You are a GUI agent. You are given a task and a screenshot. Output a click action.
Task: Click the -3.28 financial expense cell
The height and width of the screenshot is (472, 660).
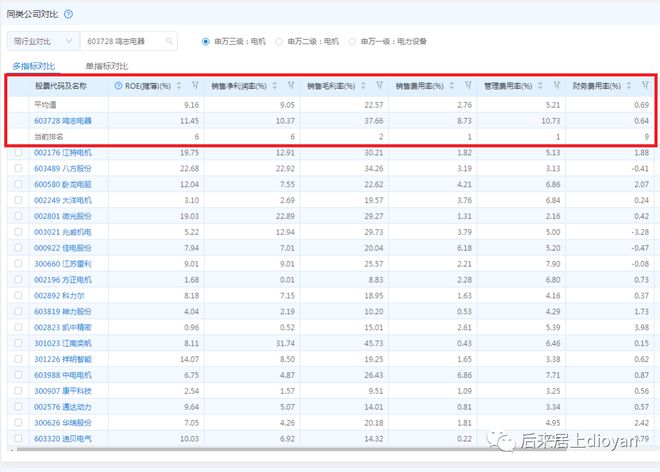pos(640,232)
